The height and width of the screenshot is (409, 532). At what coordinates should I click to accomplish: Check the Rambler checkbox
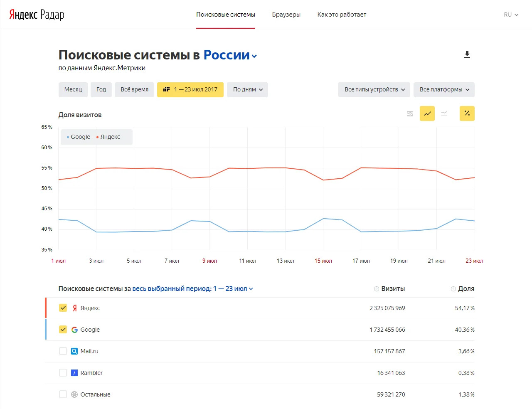point(63,373)
